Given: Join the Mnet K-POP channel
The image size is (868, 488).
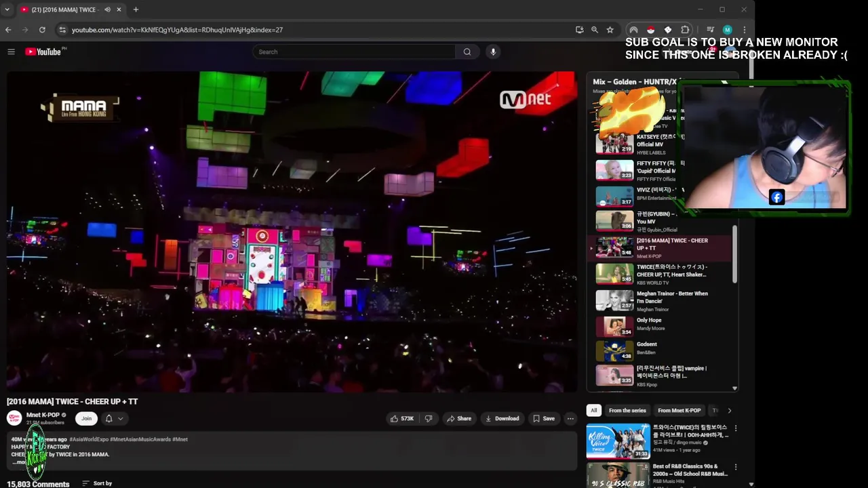Looking at the screenshot, I should click(x=86, y=419).
